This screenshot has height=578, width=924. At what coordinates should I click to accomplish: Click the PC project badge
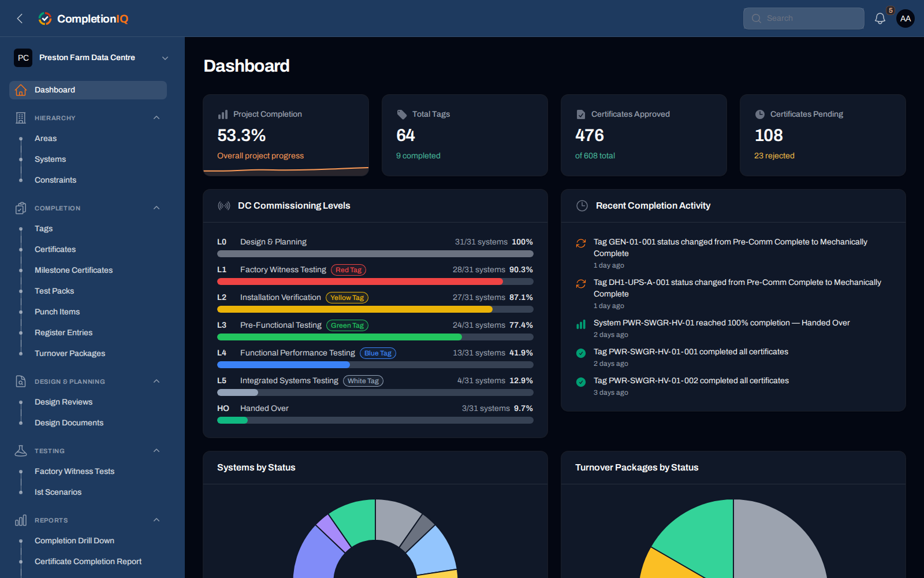[23, 58]
